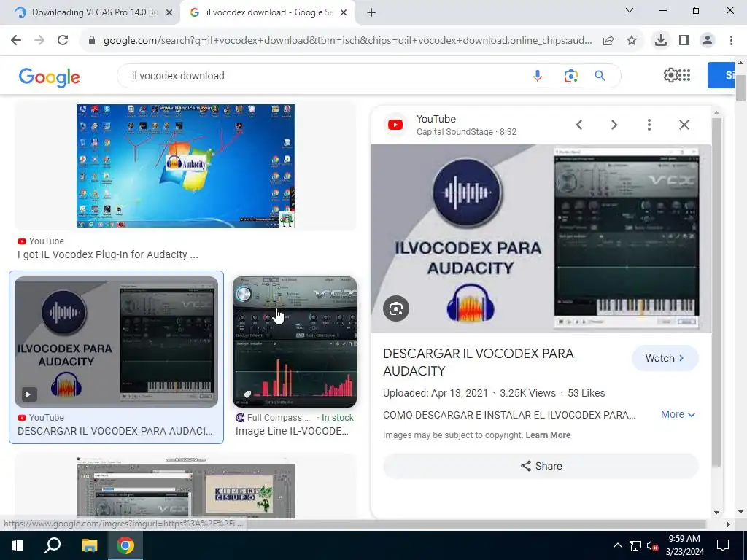Click the YouTube logo in preview header
This screenshot has height=560, width=747.
pos(395,125)
